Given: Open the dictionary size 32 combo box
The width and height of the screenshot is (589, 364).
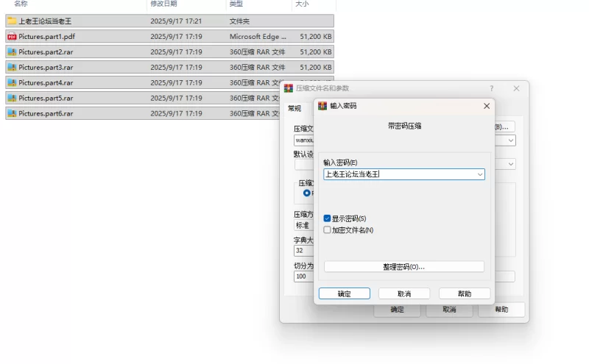Looking at the screenshot, I should tap(304, 250).
